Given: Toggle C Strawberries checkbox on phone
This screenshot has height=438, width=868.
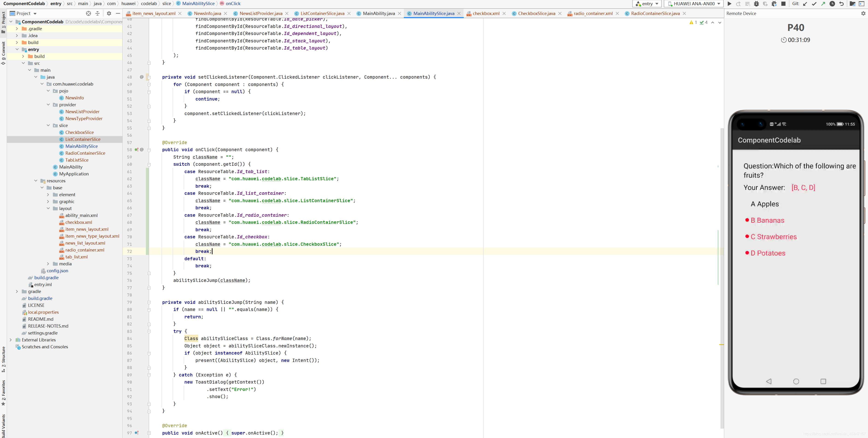Looking at the screenshot, I should coord(771,237).
